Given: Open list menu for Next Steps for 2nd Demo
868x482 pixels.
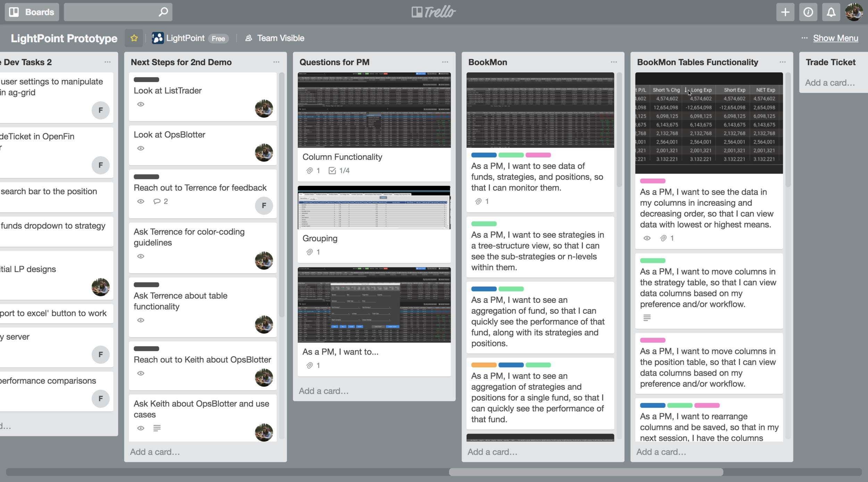Looking at the screenshot, I should (x=276, y=62).
